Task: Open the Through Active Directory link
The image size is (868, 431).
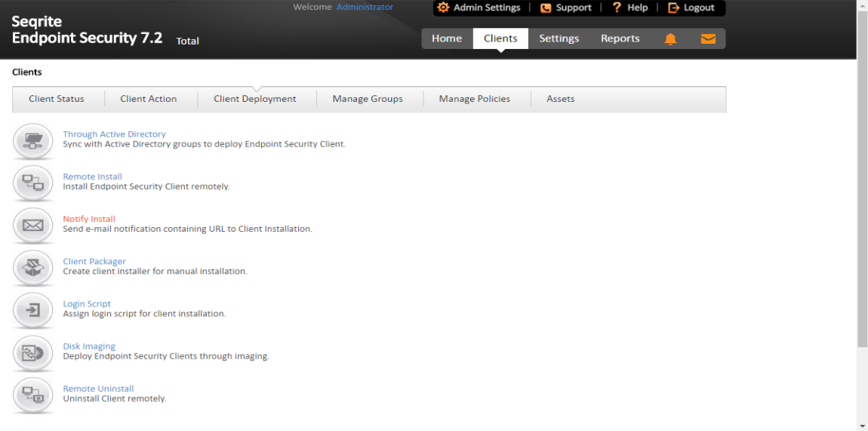Action: pyautogui.click(x=114, y=134)
